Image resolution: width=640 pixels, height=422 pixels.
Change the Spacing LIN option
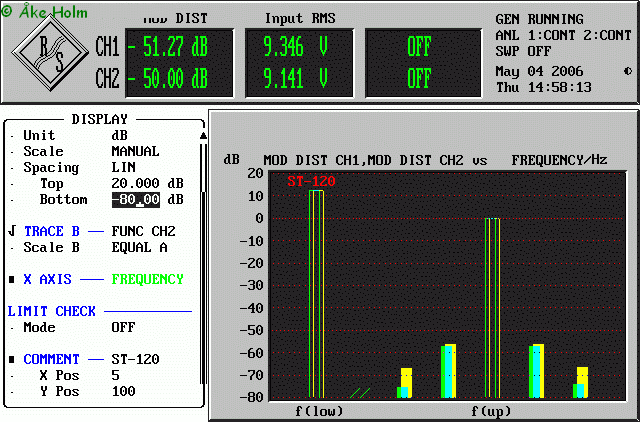coord(124,167)
